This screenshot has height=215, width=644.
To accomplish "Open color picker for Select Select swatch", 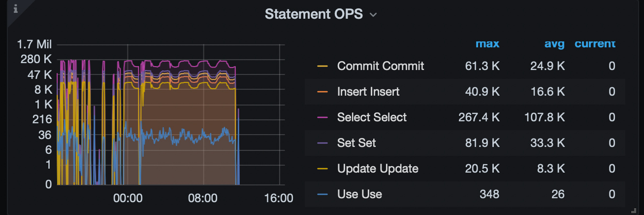I will click(322, 117).
